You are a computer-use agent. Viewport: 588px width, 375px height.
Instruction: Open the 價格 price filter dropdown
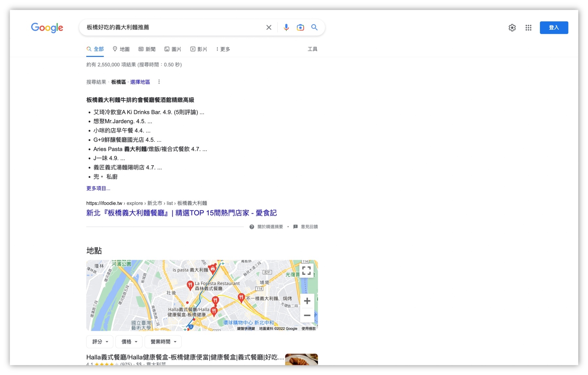point(129,341)
